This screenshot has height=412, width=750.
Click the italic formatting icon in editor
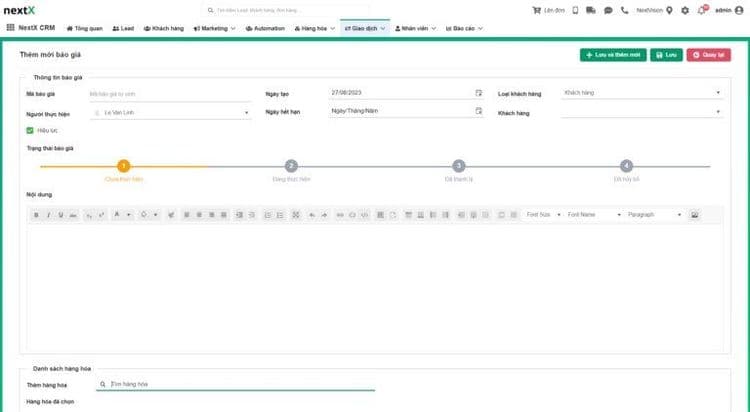pyautogui.click(x=48, y=215)
